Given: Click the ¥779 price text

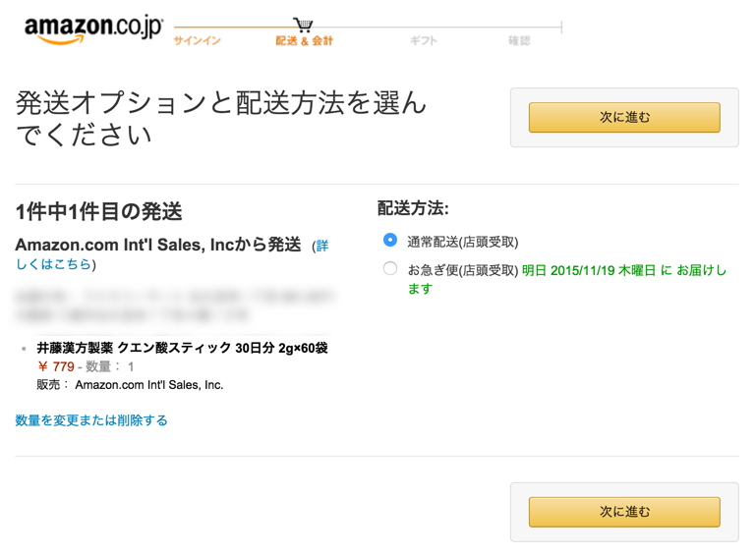Looking at the screenshot, I should click(56, 366).
